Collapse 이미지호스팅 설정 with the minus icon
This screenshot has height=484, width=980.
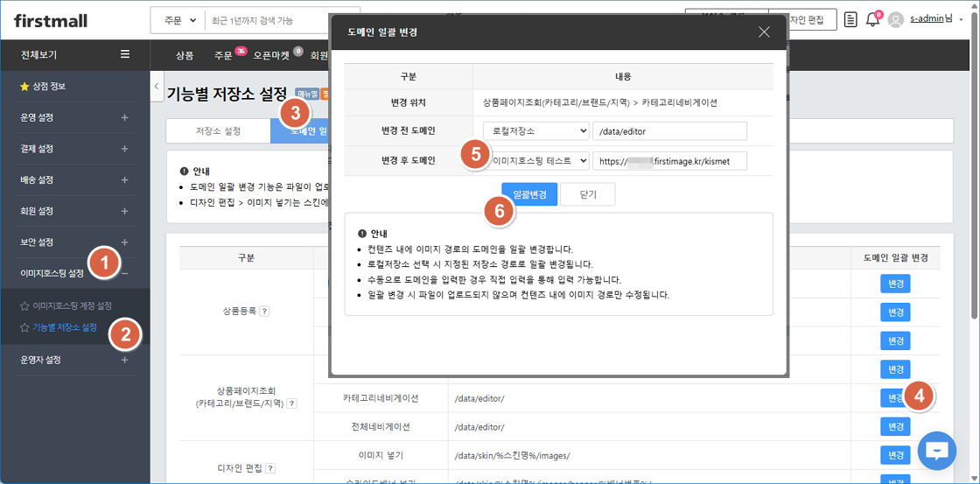coord(124,273)
